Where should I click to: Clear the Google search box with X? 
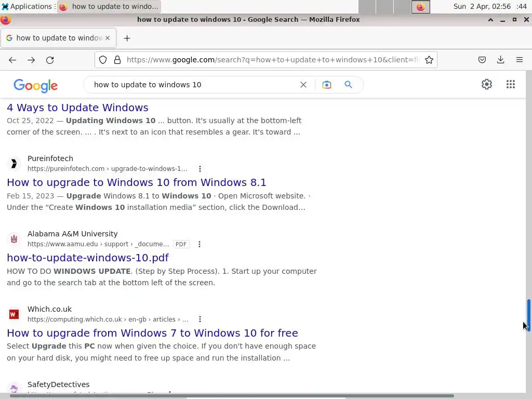[303, 85]
